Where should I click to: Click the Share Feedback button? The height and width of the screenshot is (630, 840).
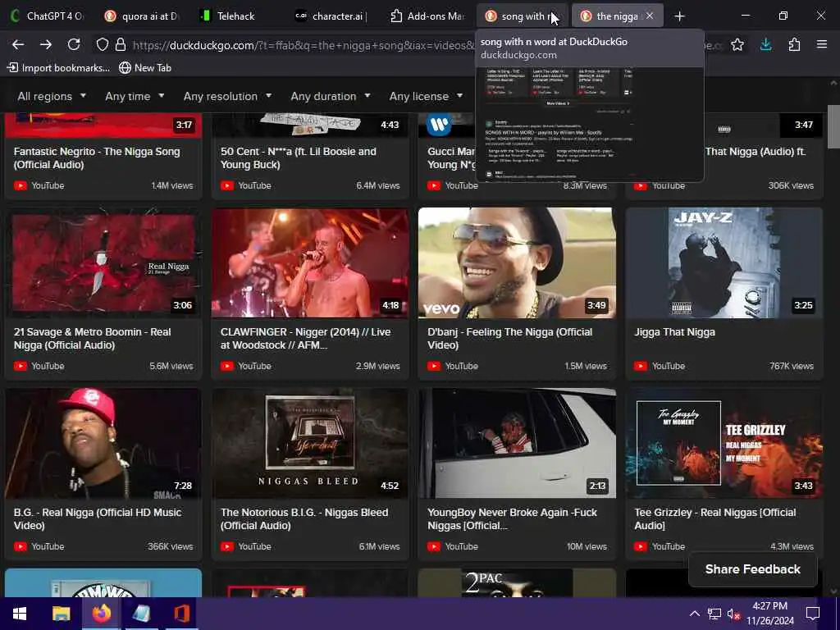(753, 569)
